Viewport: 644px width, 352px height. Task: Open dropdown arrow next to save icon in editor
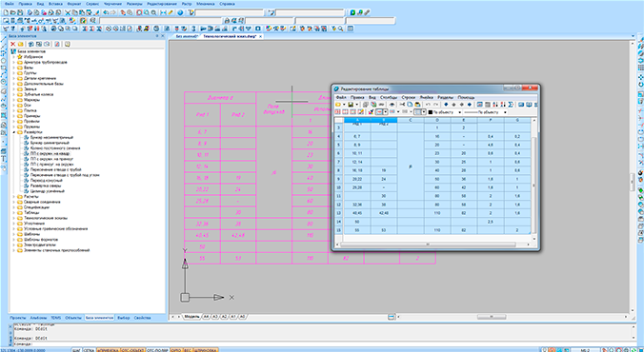tap(357, 105)
